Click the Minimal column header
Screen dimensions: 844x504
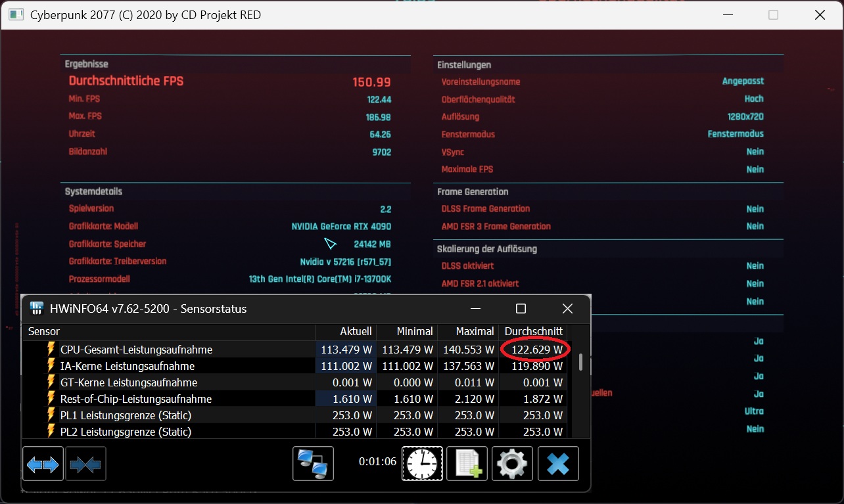(407, 331)
